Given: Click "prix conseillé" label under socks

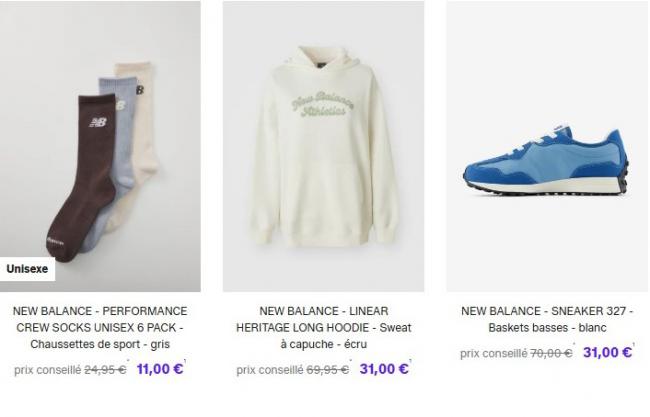Looking at the screenshot, I should coord(48,370).
